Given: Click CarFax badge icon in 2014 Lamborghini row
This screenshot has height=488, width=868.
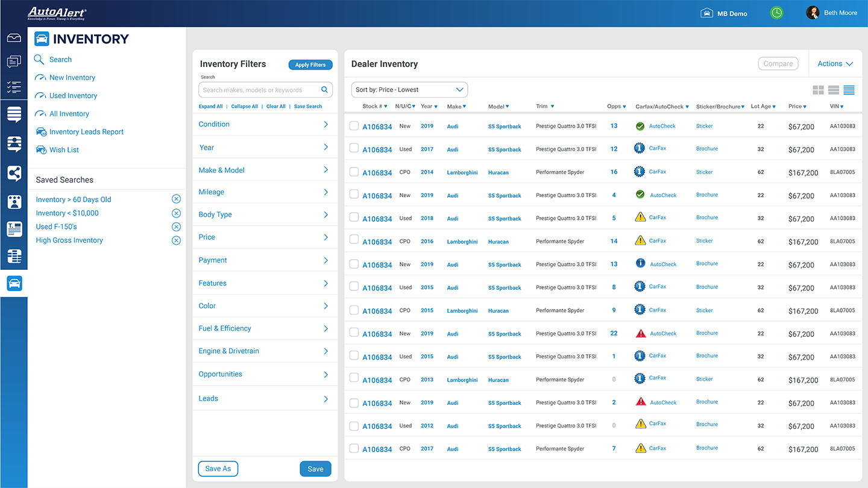Looking at the screenshot, I should [x=640, y=172].
